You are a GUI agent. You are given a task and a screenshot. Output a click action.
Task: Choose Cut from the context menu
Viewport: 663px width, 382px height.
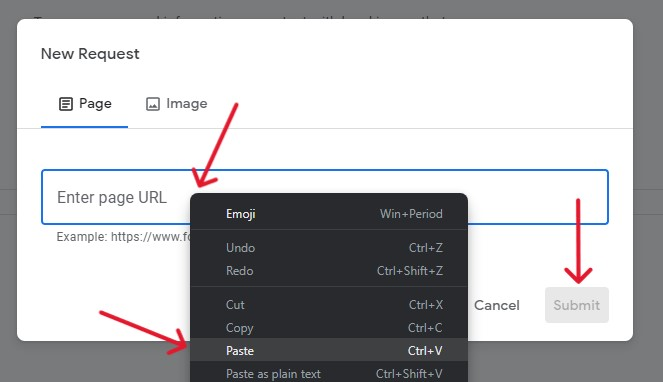(x=329, y=305)
